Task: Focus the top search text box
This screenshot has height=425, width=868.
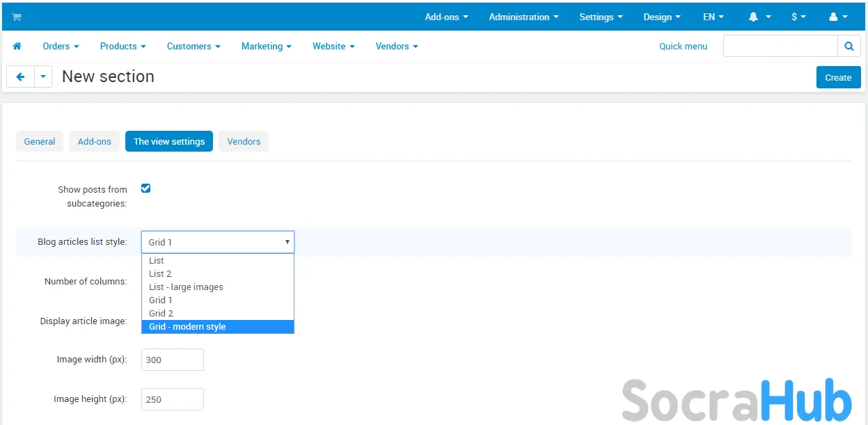Action: tap(780, 47)
